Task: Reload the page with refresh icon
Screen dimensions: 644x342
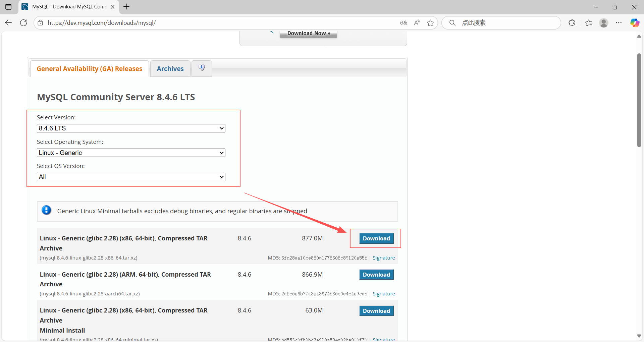Action: pos(23,23)
